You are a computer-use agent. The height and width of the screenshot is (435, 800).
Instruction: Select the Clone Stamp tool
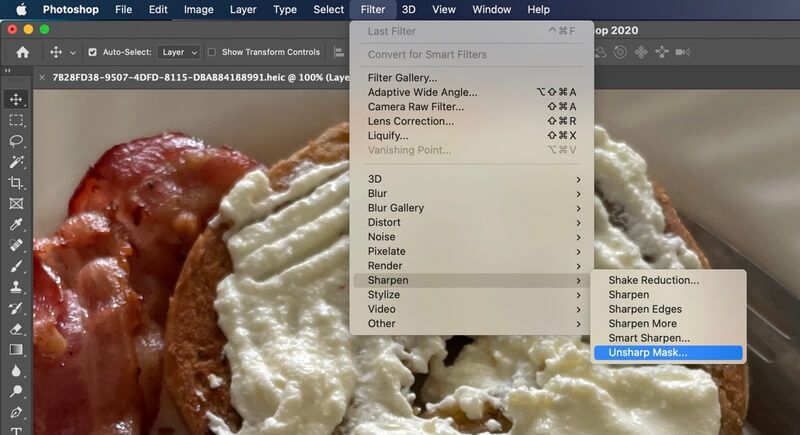coord(16,287)
